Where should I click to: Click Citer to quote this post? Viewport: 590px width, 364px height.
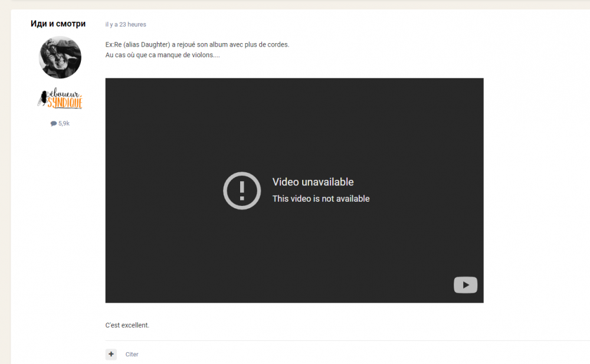point(132,354)
